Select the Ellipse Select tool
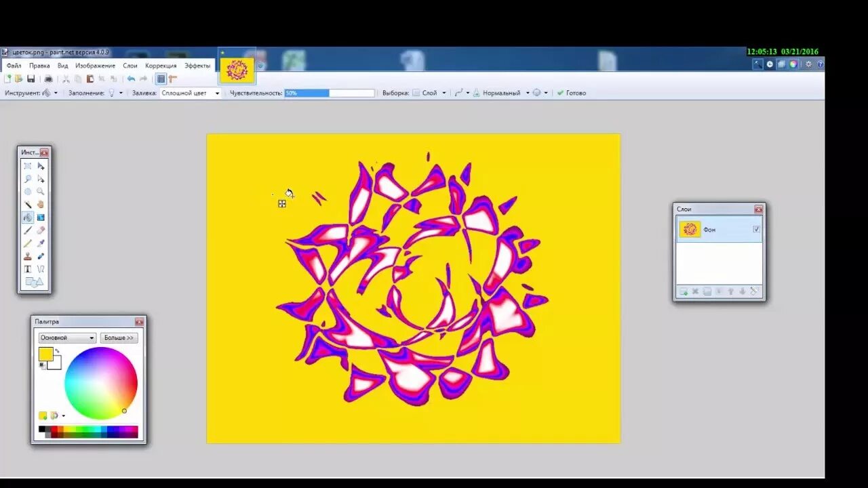This screenshot has width=868, height=488. (28, 192)
